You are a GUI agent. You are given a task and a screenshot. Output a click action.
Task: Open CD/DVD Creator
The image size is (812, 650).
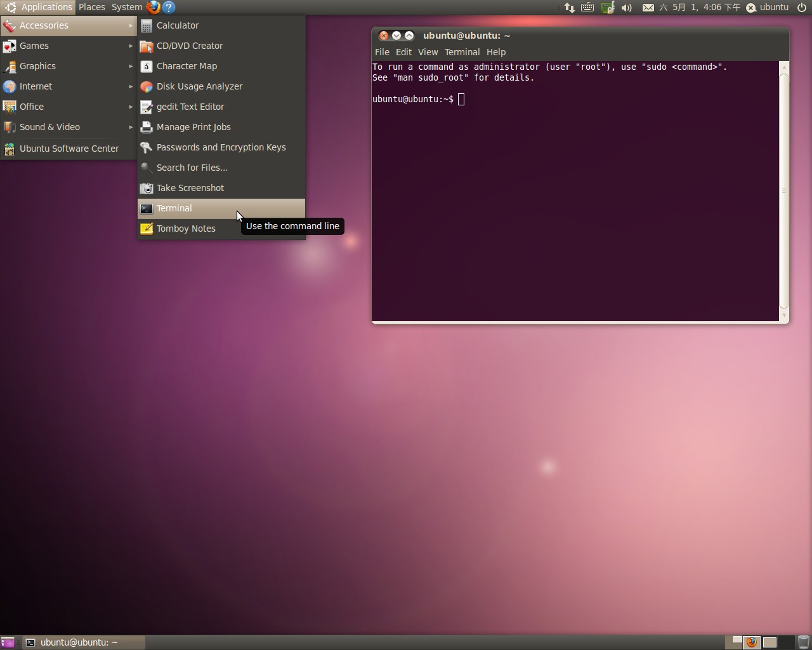click(x=221, y=46)
